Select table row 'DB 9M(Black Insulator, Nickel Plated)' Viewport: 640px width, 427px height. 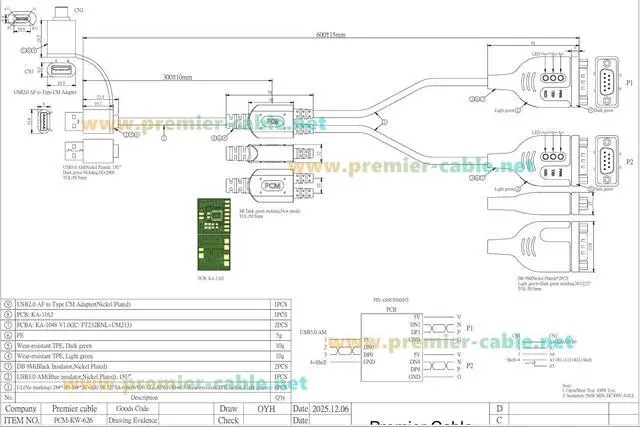point(146,366)
